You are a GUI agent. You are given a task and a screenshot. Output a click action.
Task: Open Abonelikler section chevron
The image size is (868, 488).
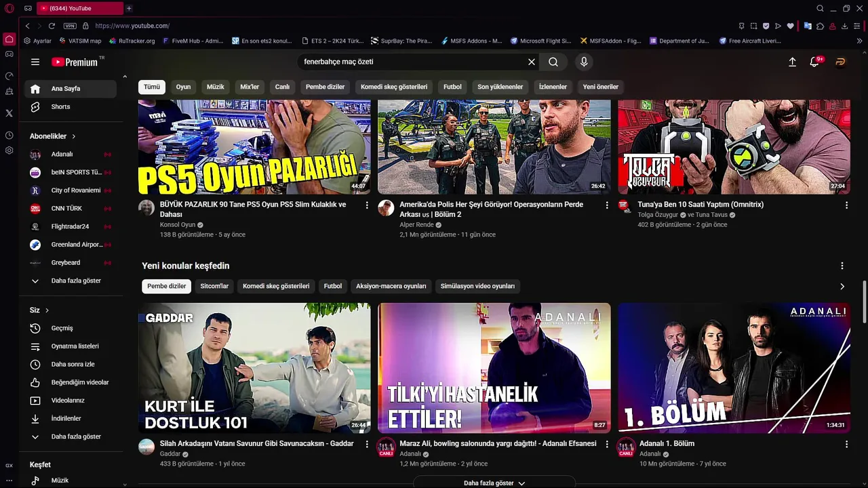74,136
